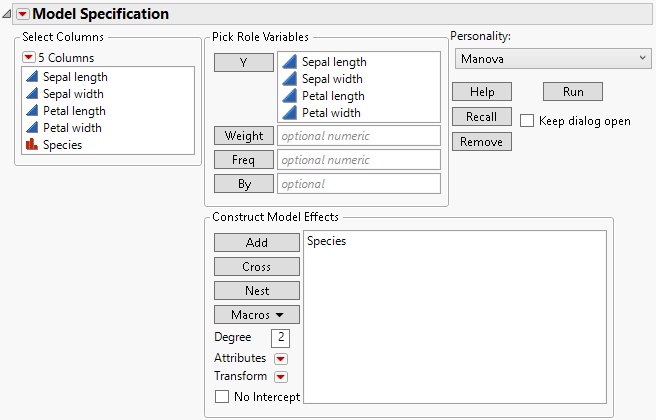Select Species in Construct Model Effects list
The width and height of the screenshot is (656, 420).
(x=326, y=241)
